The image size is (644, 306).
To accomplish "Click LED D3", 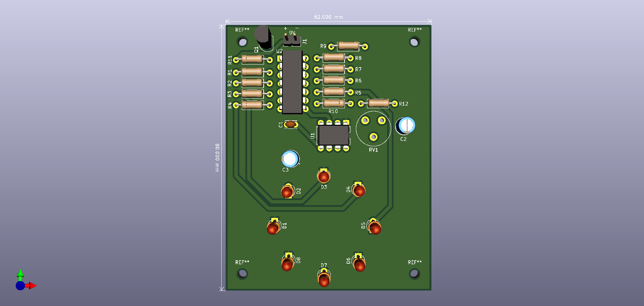I will pyautogui.click(x=324, y=176).
